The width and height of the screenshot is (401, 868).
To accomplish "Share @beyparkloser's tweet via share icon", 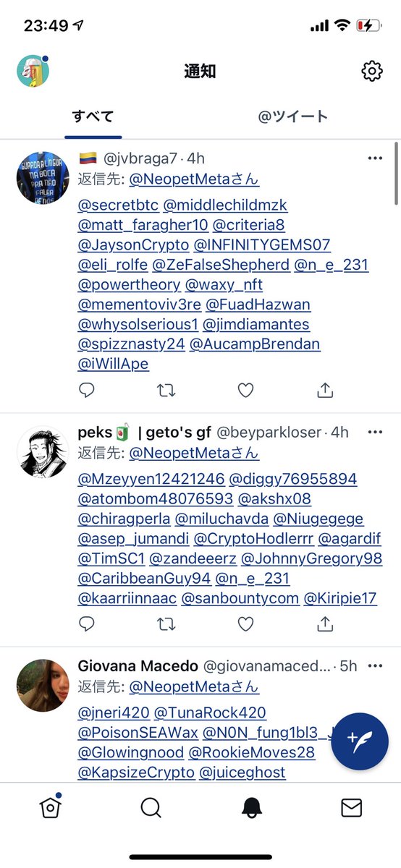I will pyautogui.click(x=326, y=624).
